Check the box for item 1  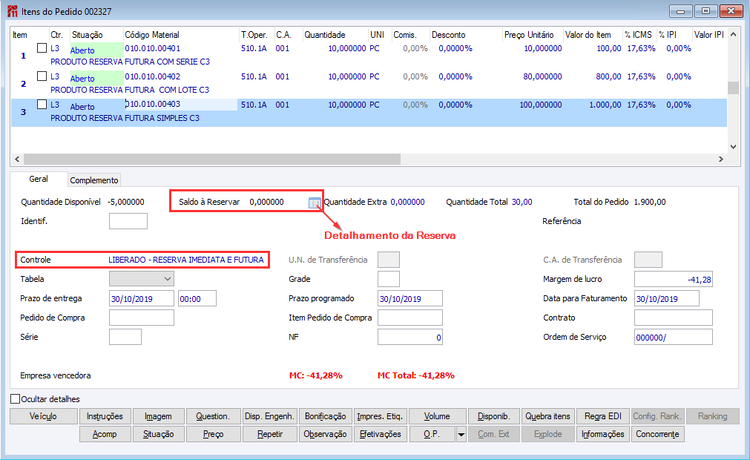[x=42, y=48]
